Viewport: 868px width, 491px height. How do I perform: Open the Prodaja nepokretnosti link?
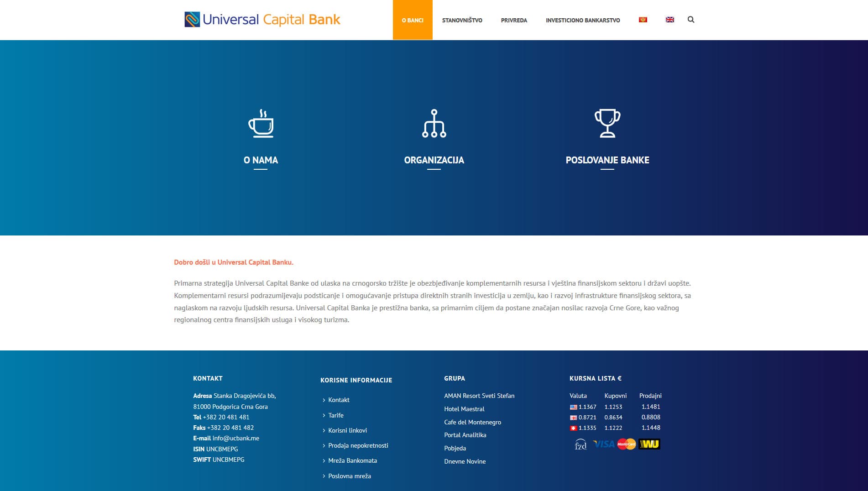(x=358, y=445)
